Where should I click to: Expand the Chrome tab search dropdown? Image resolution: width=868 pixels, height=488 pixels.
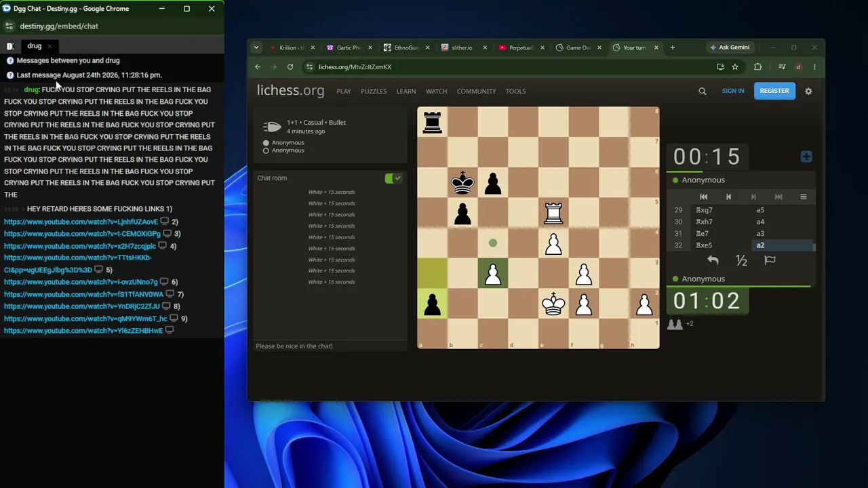click(256, 47)
